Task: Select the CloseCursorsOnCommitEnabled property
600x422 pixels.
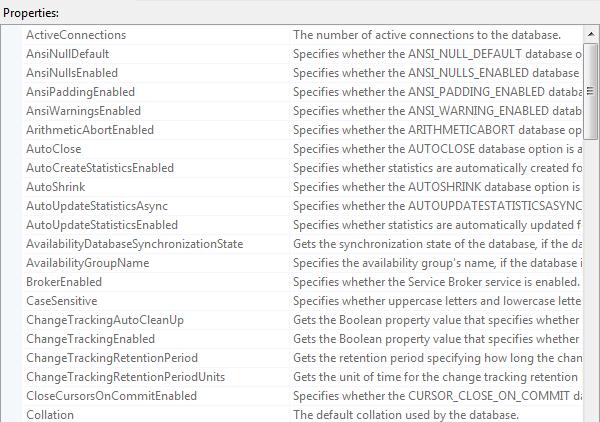Action: click(x=111, y=396)
